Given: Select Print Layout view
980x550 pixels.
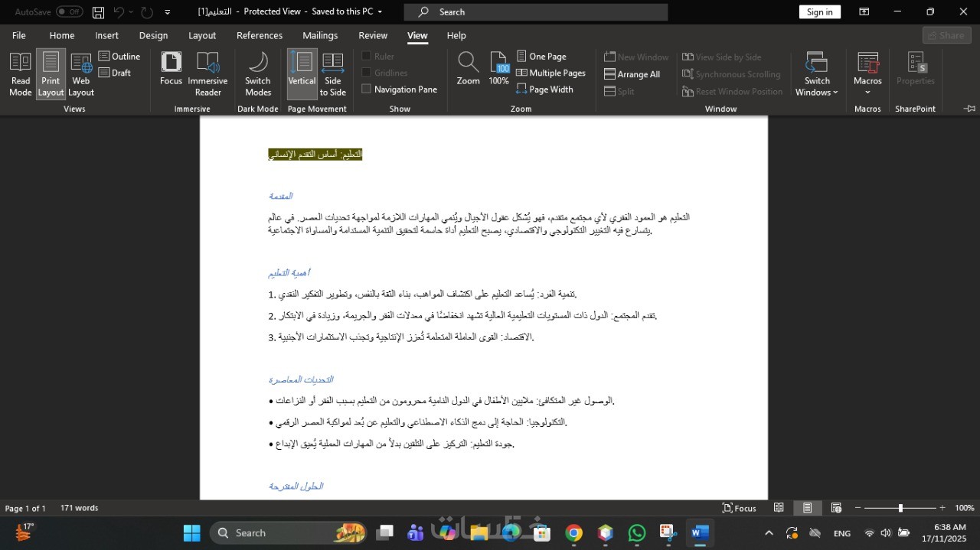Looking at the screenshot, I should pos(51,74).
